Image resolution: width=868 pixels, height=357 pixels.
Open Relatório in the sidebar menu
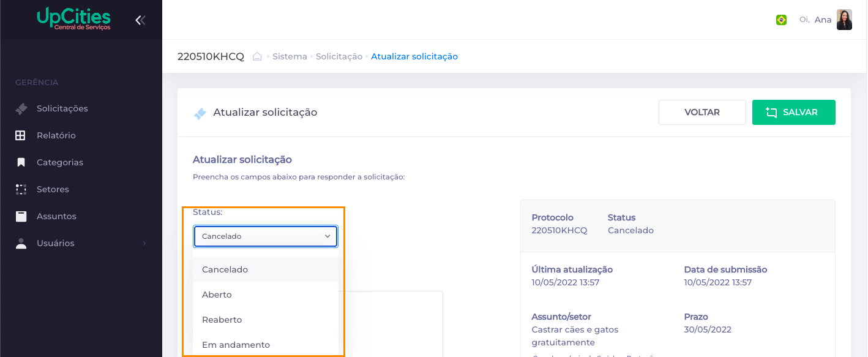(56, 135)
